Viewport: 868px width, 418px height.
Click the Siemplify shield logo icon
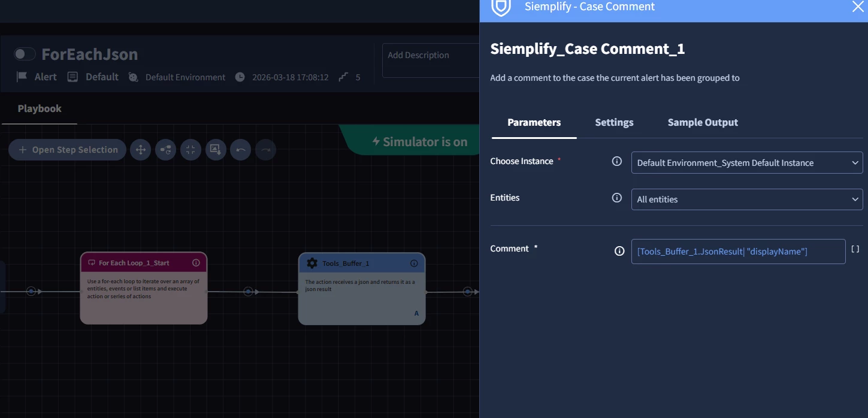pyautogui.click(x=501, y=7)
